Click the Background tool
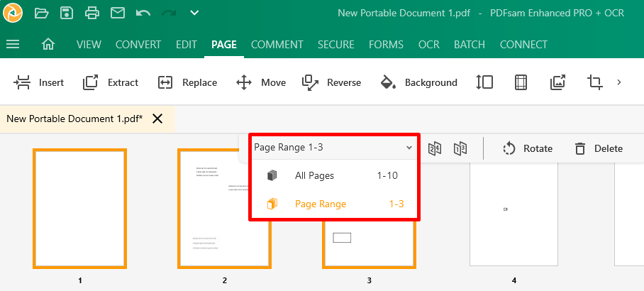644x291 pixels. pos(418,82)
